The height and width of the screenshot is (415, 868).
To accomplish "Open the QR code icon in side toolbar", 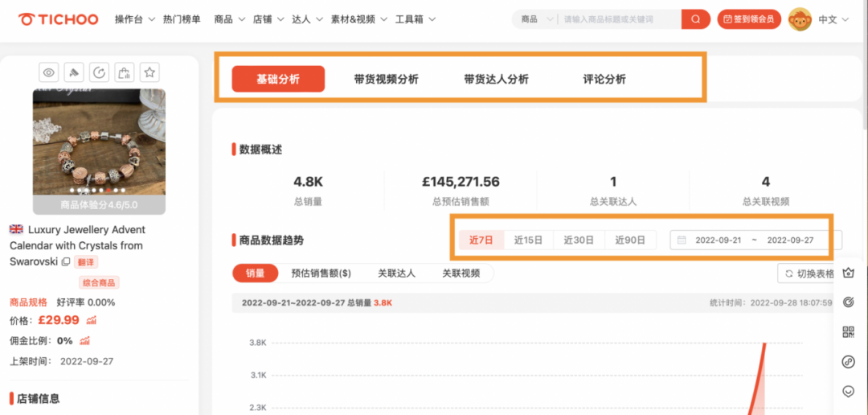I will tap(848, 332).
